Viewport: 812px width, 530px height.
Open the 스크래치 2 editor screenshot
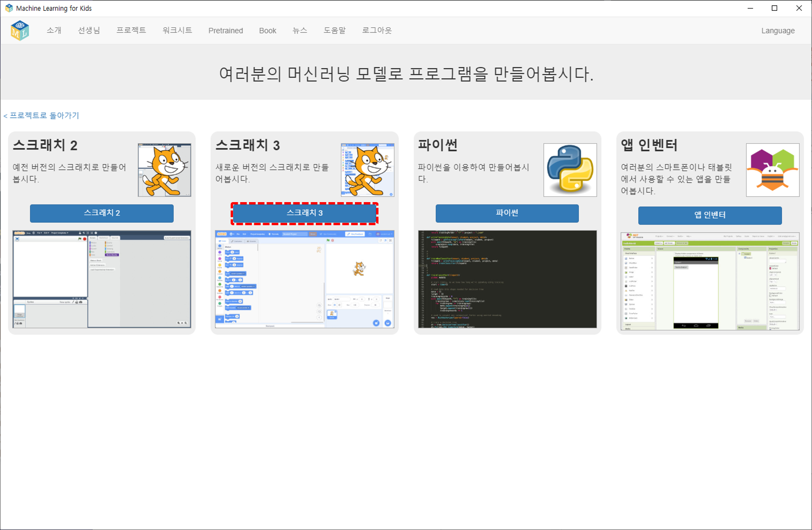[x=102, y=279]
